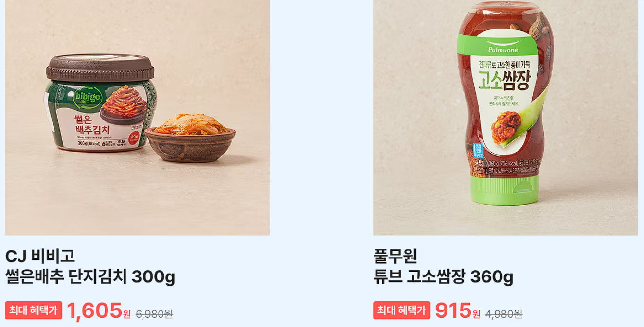Viewport: 644px width, 327px height.
Task: Open the Pulmuone ssamjang bottle product image
Action: (505, 118)
